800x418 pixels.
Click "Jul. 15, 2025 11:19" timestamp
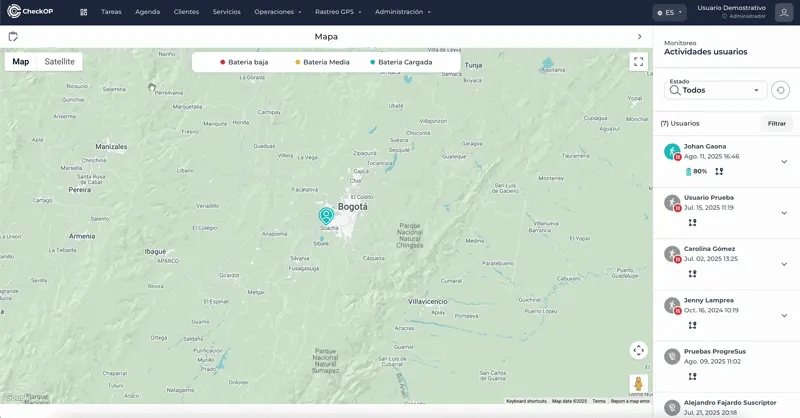pos(709,208)
